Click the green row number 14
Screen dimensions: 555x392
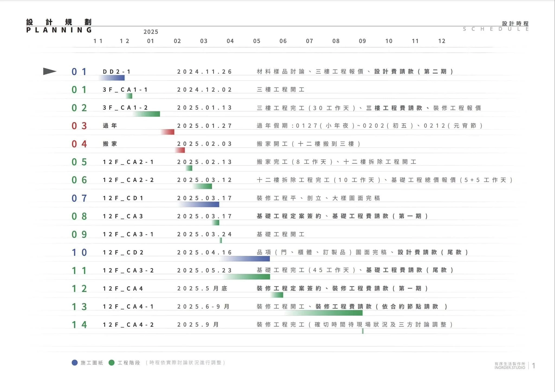click(x=79, y=325)
